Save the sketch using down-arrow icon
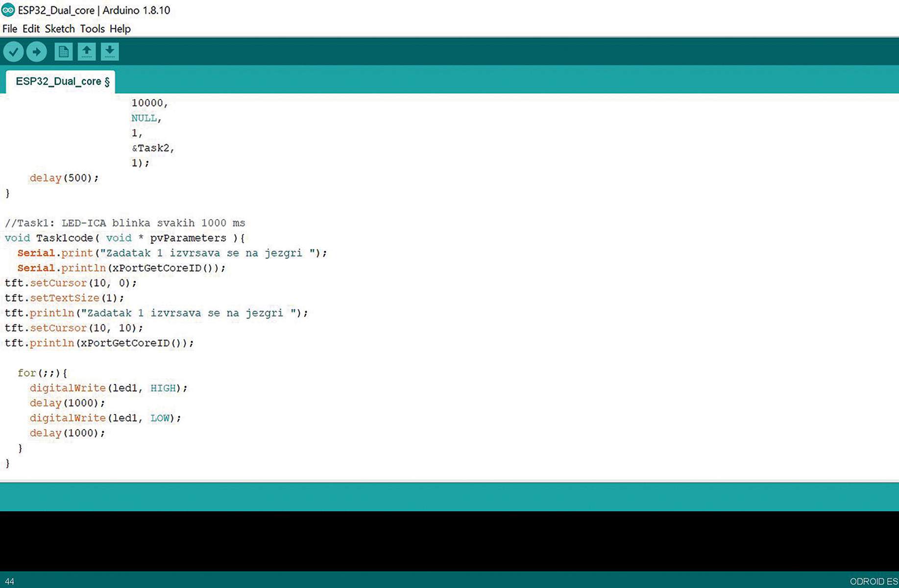The height and width of the screenshot is (588, 899). point(110,51)
